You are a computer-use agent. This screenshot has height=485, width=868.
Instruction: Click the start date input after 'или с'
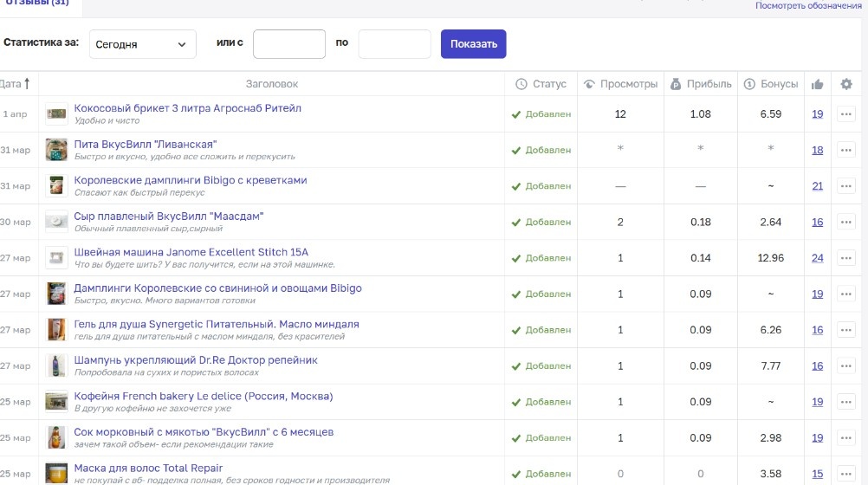[288, 44]
